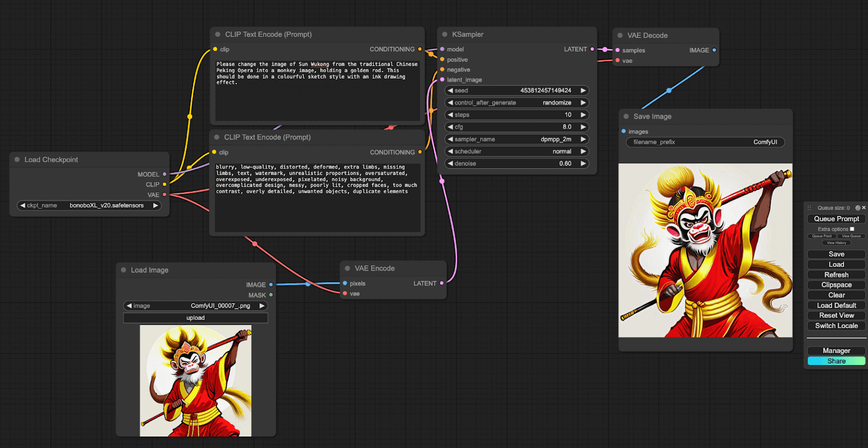The image size is (868, 448).
Task: Click Switch Locale
Action: (837, 325)
